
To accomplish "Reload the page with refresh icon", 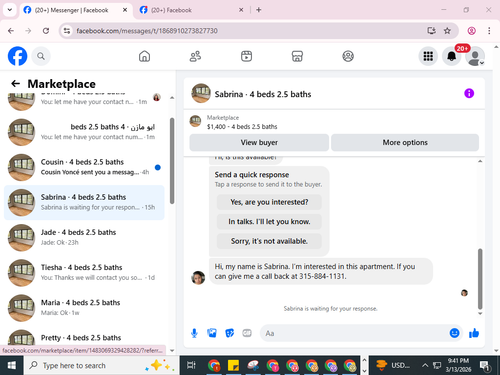I will [x=46, y=31].
